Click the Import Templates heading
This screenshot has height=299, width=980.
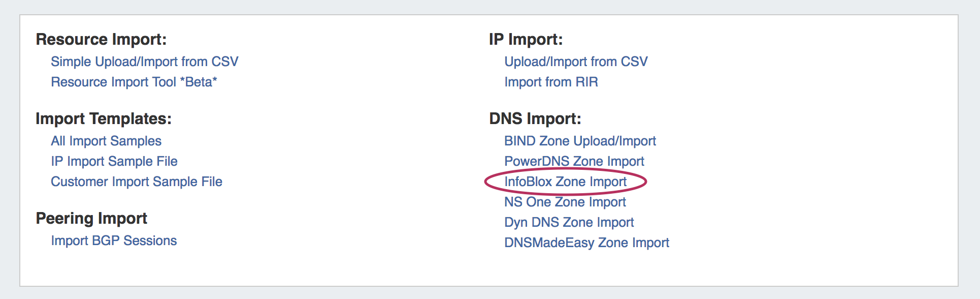104,118
